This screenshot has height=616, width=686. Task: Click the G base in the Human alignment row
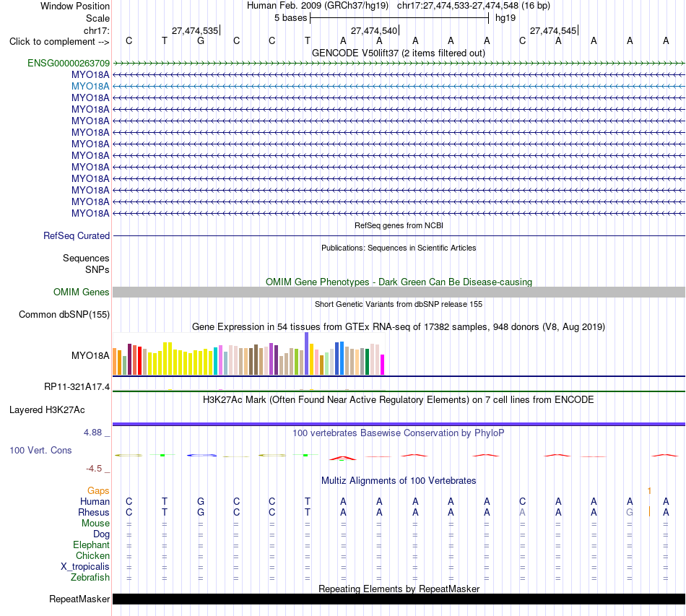tap(201, 501)
